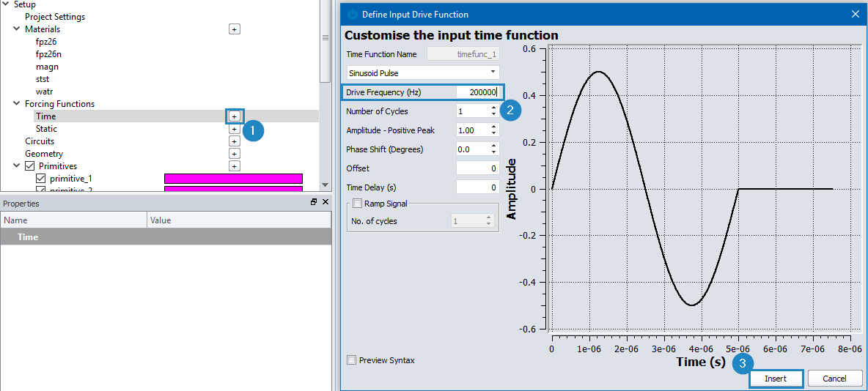Open the Sinusoid Pulse function type dropdown

(423, 72)
